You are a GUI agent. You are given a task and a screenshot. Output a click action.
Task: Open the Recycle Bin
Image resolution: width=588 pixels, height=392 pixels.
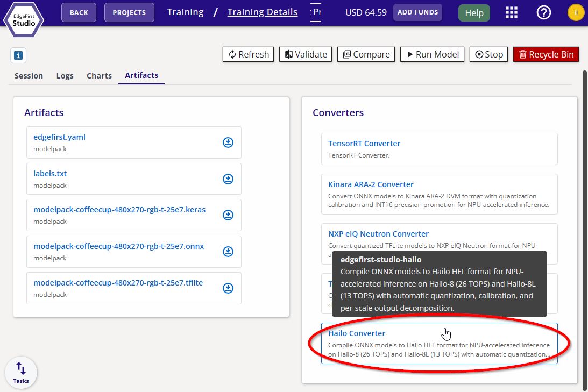(546, 54)
